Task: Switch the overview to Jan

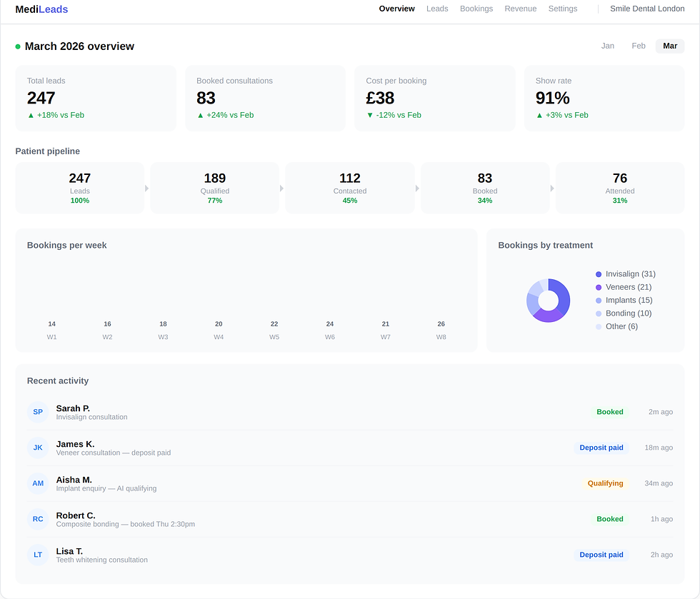Action: (x=608, y=46)
